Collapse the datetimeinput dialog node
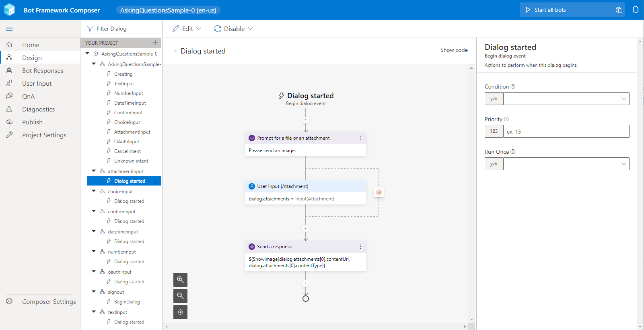The width and height of the screenshot is (644, 330). coord(94,231)
